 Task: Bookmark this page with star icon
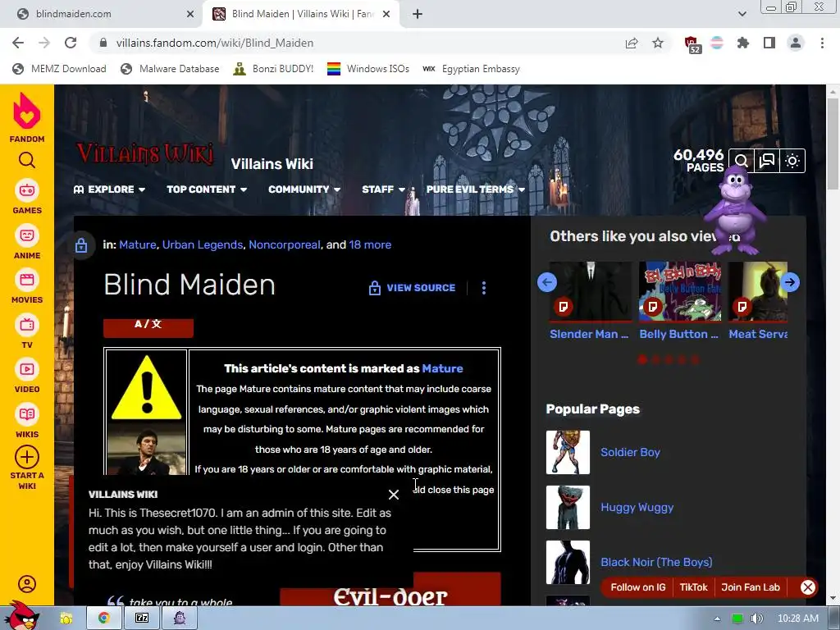(x=658, y=43)
